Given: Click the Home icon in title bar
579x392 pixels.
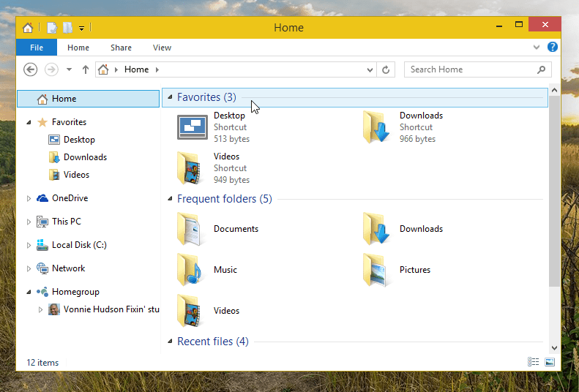Looking at the screenshot, I should (28, 28).
